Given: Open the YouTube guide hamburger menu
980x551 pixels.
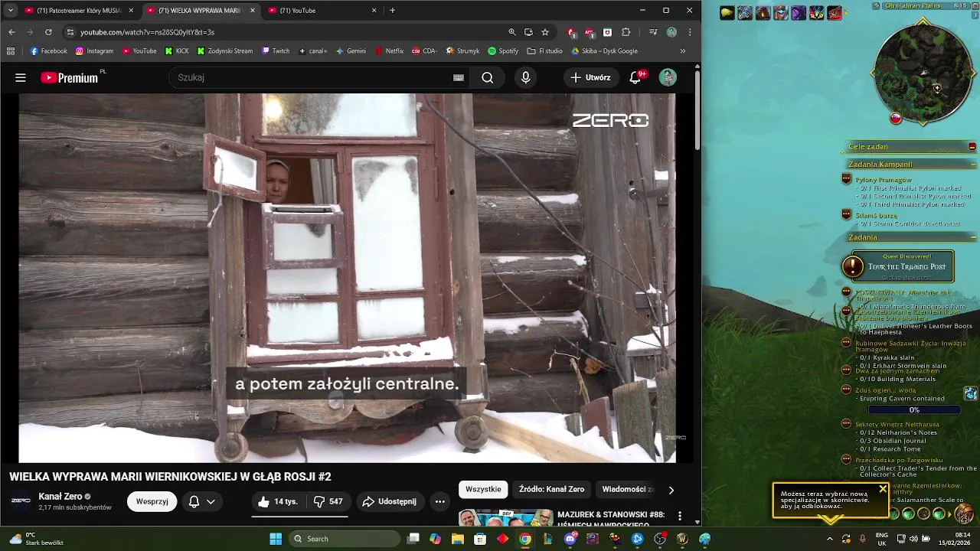Looking at the screenshot, I should [x=21, y=77].
